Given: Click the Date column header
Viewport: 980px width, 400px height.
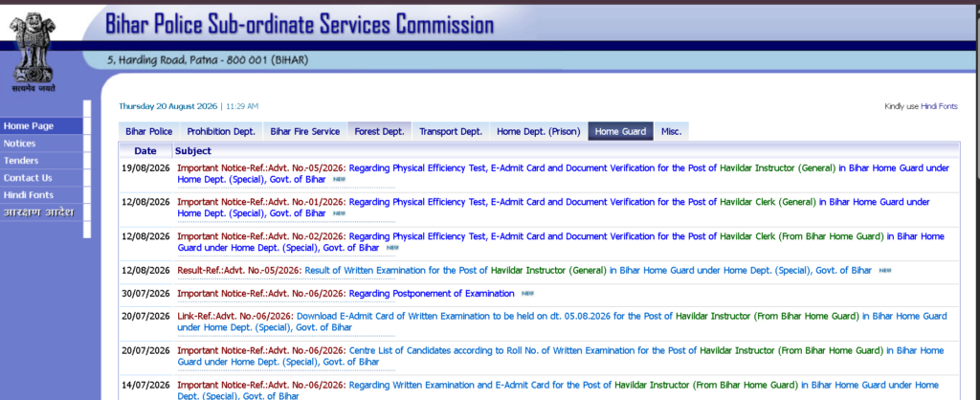Looking at the screenshot, I should [145, 150].
